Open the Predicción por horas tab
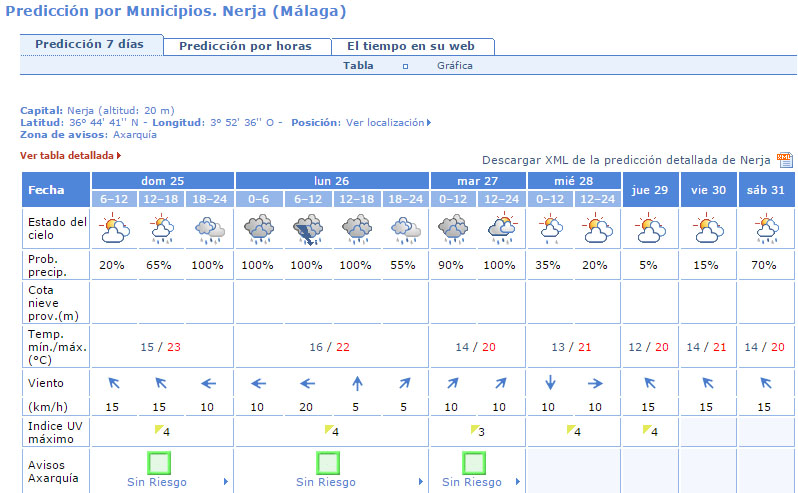Screen dimensions: 798x493 point(245,46)
